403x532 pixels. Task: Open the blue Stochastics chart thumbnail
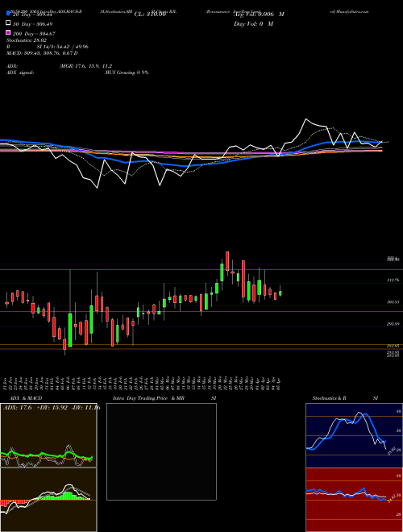tap(354, 435)
